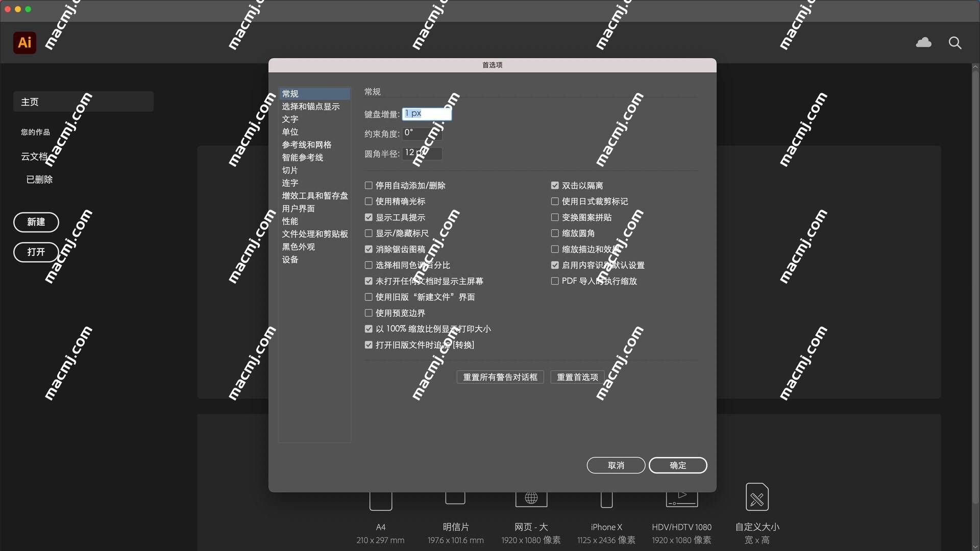Uncheck 启用内容识别默认设置 checkbox

coord(555,265)
